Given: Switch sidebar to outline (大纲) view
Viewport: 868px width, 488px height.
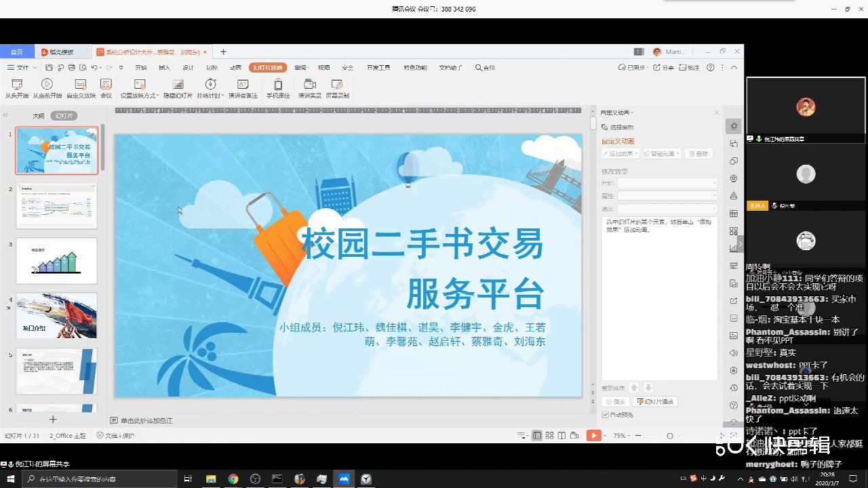Looking at the screenshot, I should coord(39,116).
